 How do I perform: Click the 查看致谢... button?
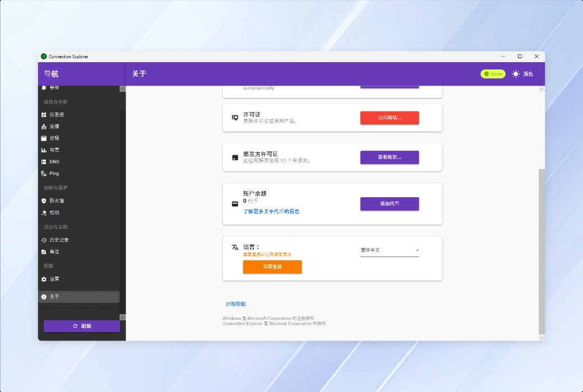point(390,157)
